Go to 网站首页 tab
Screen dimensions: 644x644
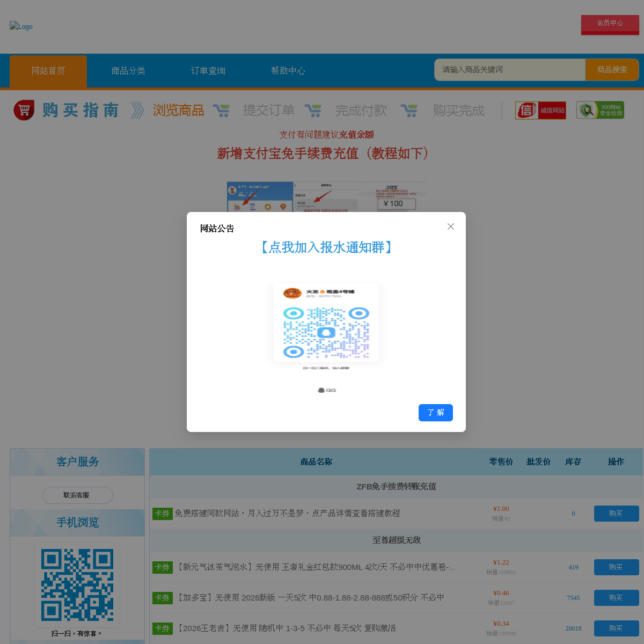(48, 71)
